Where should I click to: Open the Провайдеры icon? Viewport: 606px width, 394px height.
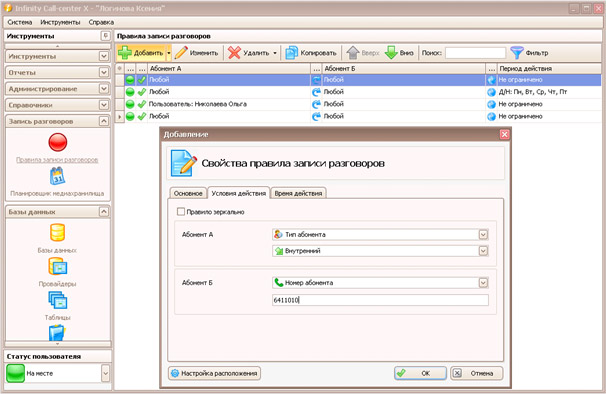pos(58,266)
